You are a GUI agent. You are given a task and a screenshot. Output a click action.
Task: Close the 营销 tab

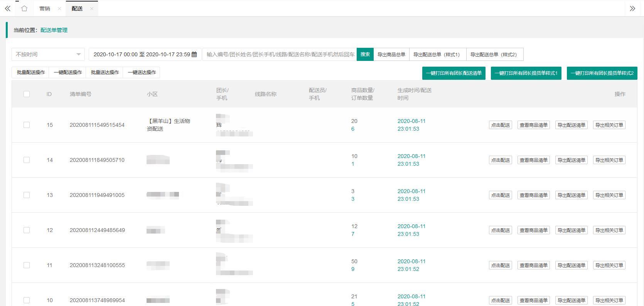tap(59, 8)
